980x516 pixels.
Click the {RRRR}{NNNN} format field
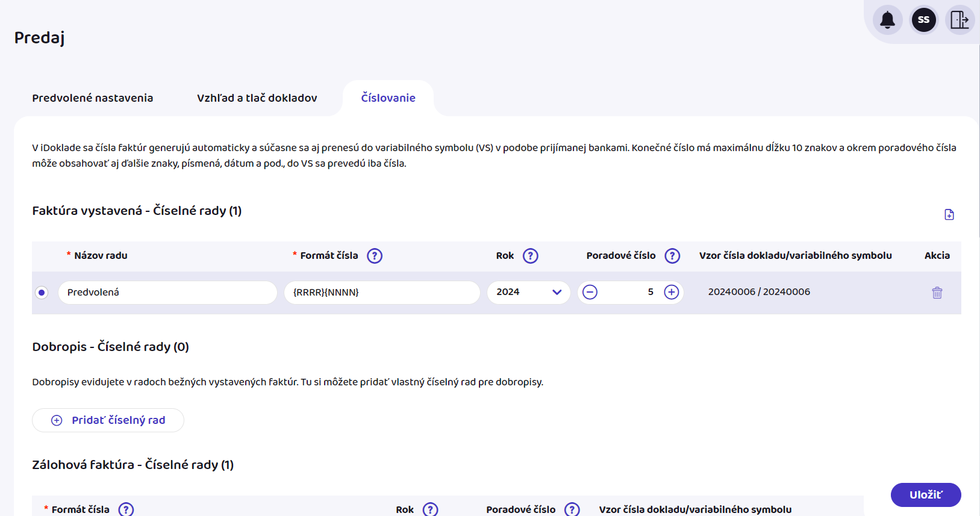pyautogui.click(x=381, y=293)
